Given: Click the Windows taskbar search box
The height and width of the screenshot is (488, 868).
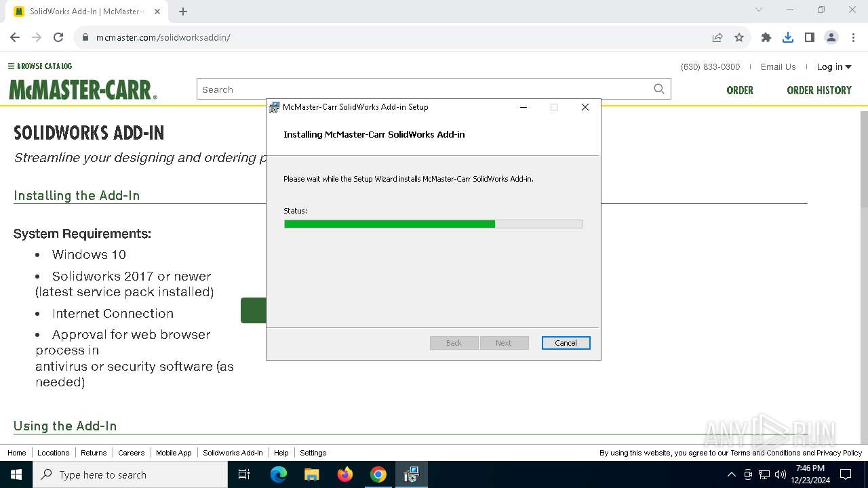Looking at the screenshot, I should tap(130, 474).
